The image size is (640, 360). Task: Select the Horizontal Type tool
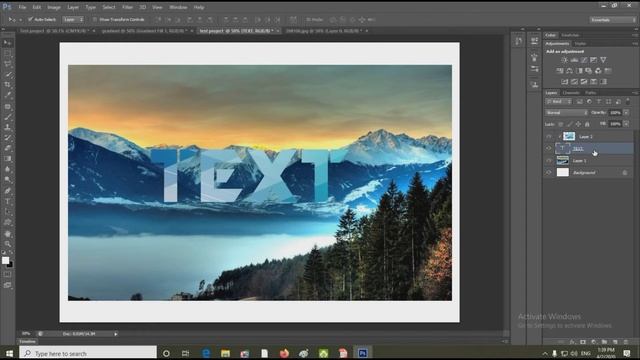tap(8, 202)
